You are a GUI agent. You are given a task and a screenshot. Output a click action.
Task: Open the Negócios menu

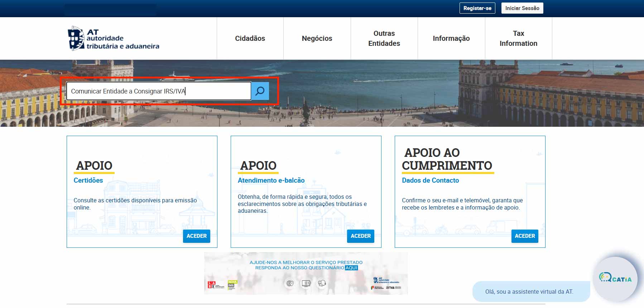[x=317, y=38]
